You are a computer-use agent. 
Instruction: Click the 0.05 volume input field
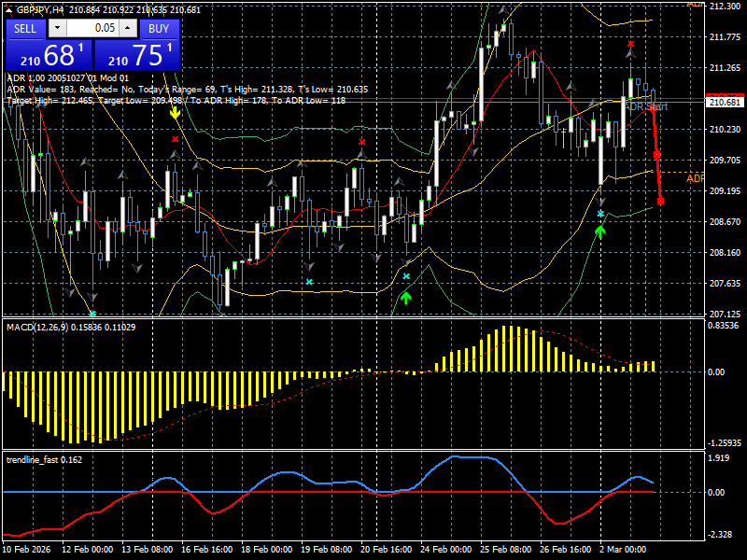tap(92, 28)
